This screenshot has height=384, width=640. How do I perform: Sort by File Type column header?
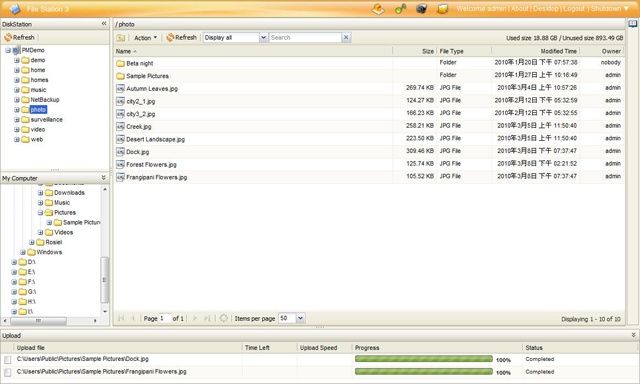pos(464,51)
